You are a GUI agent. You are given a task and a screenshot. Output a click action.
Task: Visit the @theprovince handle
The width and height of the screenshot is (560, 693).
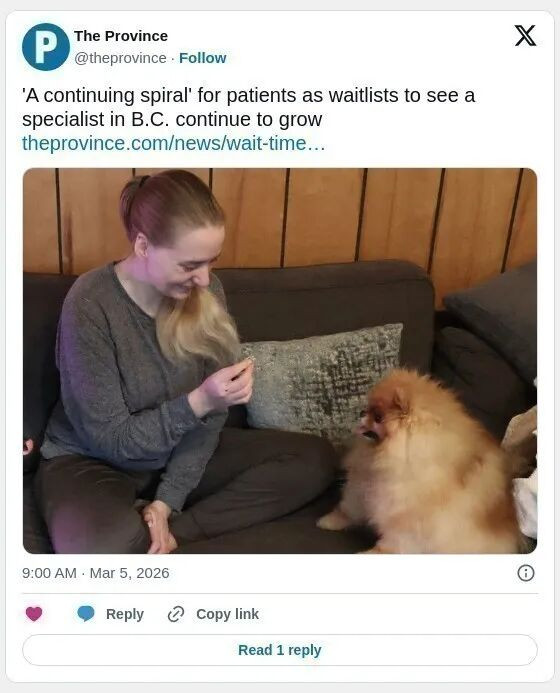(x=120, y=58)
